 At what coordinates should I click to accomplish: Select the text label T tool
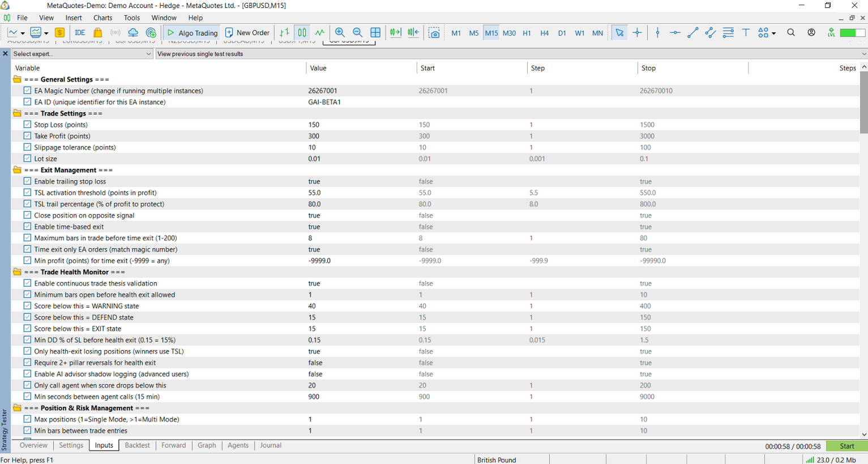746,33
